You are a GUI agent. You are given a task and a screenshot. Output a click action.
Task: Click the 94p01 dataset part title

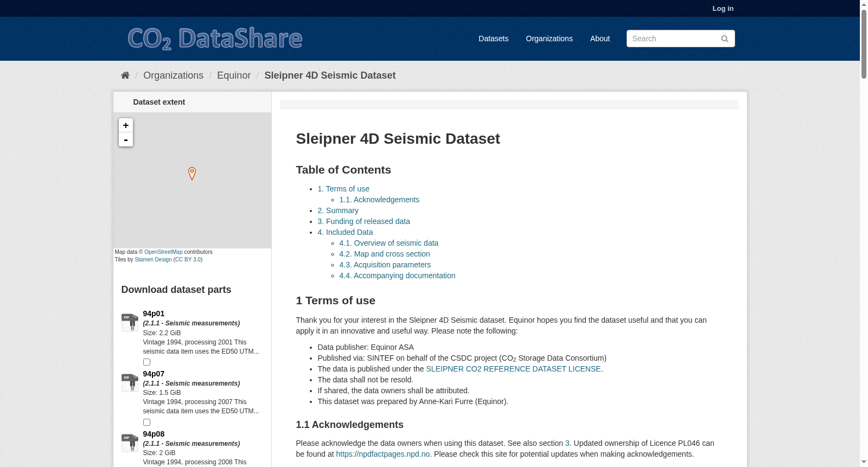pos(154,314)
